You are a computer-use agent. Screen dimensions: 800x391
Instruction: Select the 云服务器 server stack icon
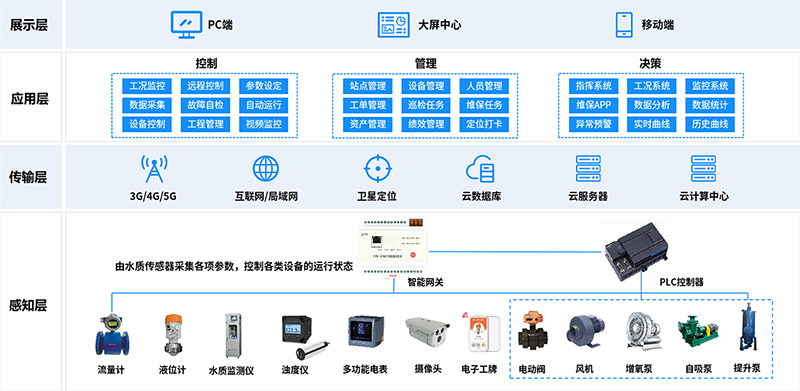[x=588, y=168]
